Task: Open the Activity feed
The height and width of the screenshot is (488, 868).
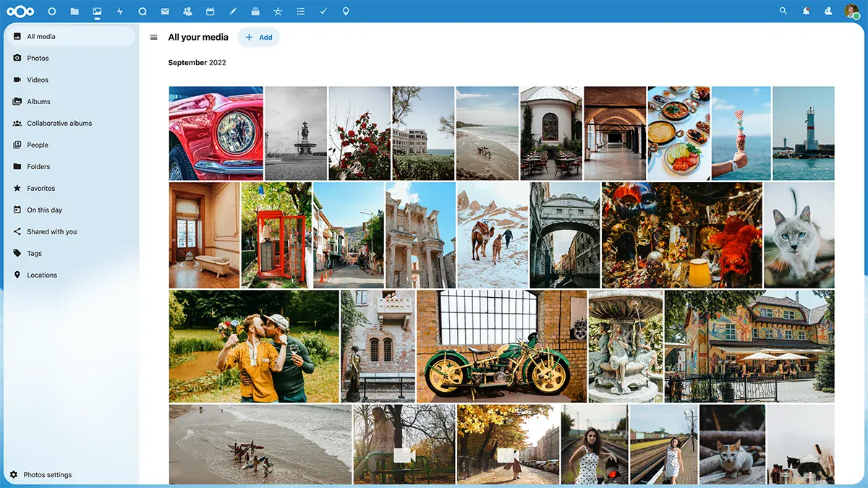Action: 120,11
